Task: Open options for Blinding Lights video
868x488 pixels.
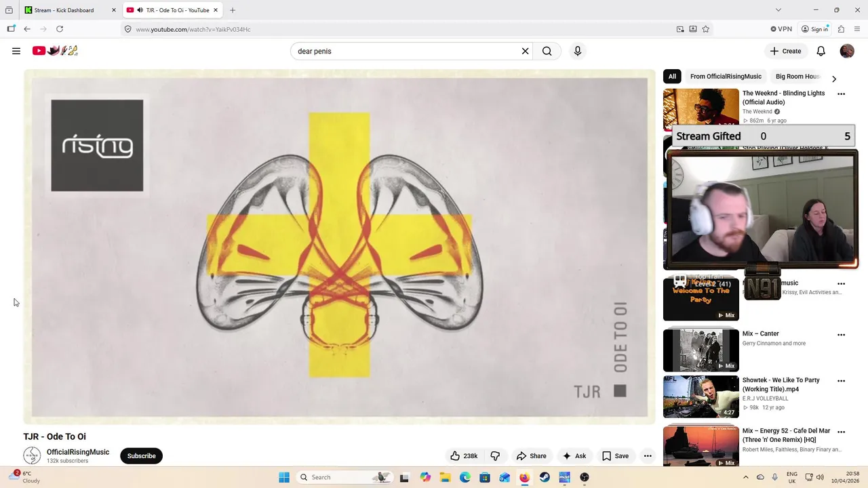Action: (x=841, y=94)
